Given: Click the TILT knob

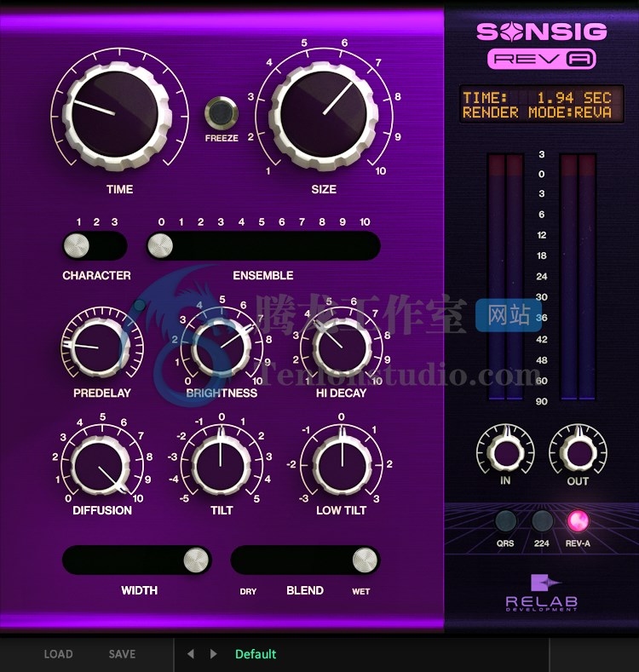Looking at the screenshot, I should point(221,464).
